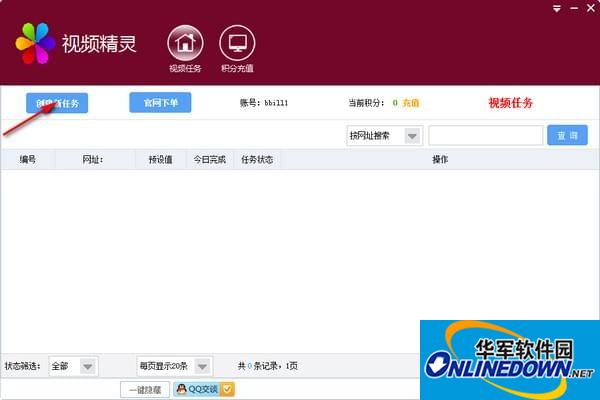Click the 任务状态 column header
The image size is (600, 400).
point(257,159)
